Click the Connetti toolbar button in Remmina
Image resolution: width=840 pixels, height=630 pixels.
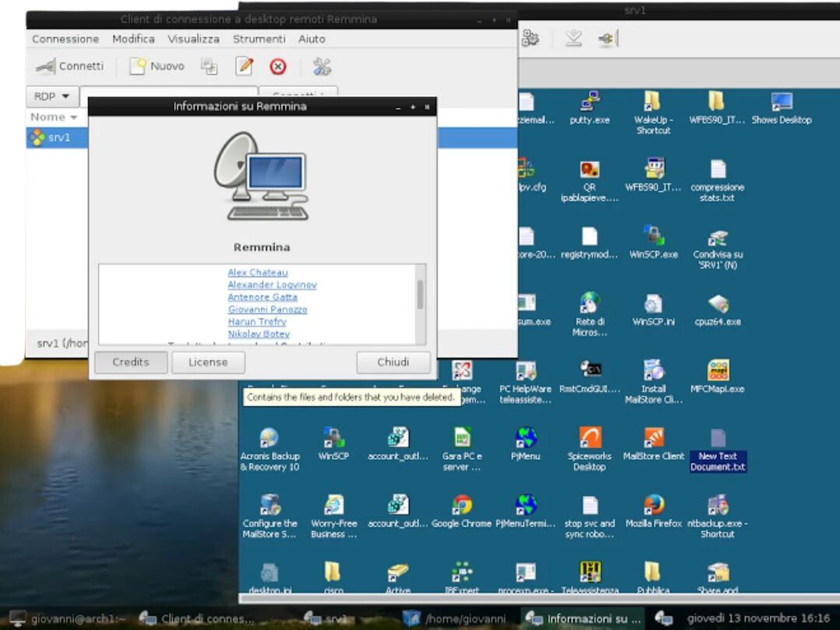click(70, 66)
